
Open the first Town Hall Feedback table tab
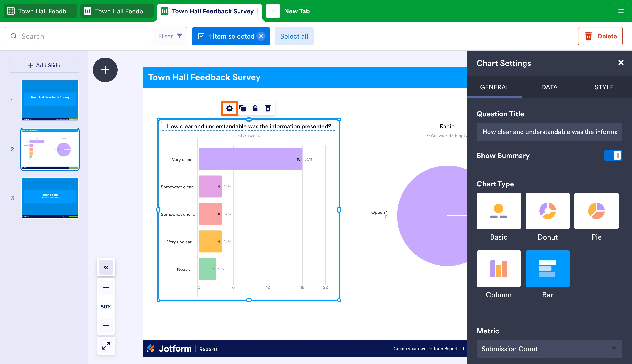click(x=40, y=11)
